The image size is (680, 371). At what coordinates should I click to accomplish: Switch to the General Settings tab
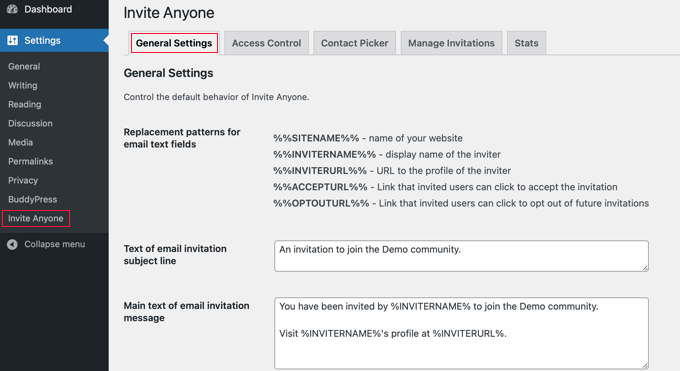(x=174, y=43)
